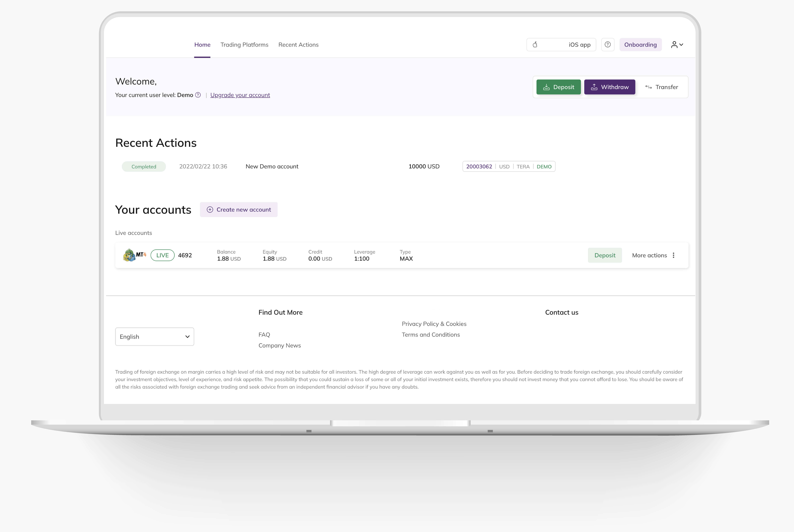Click the green Deposit button in welcome banner
The height and width of the screenshot is (532, 794).
pos(558,87)
